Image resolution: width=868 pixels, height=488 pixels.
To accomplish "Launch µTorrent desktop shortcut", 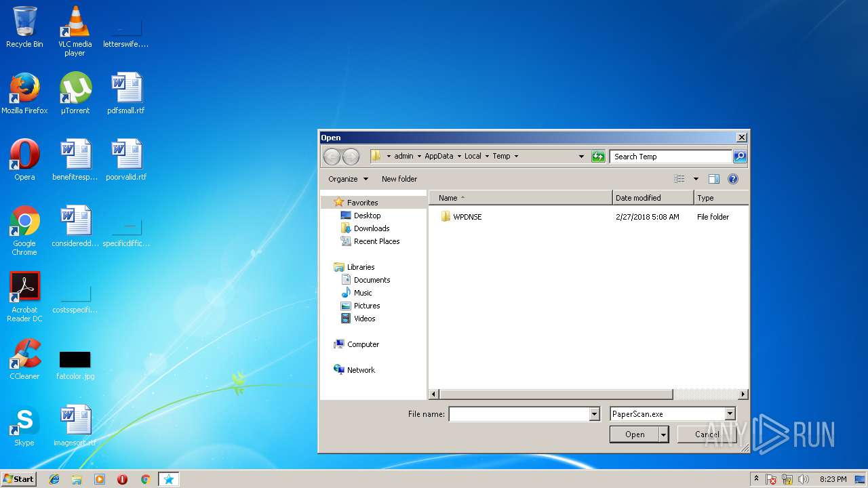I will click(75, 94).
